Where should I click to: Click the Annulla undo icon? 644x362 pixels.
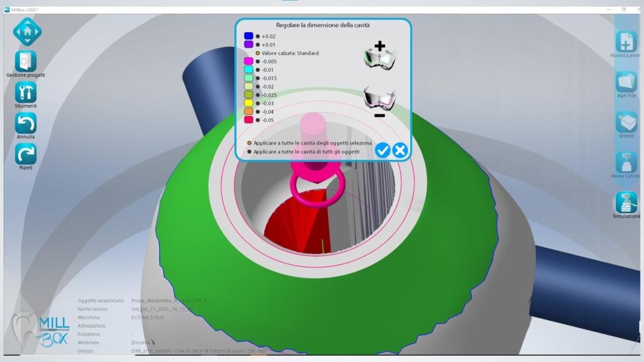(26, 123)
